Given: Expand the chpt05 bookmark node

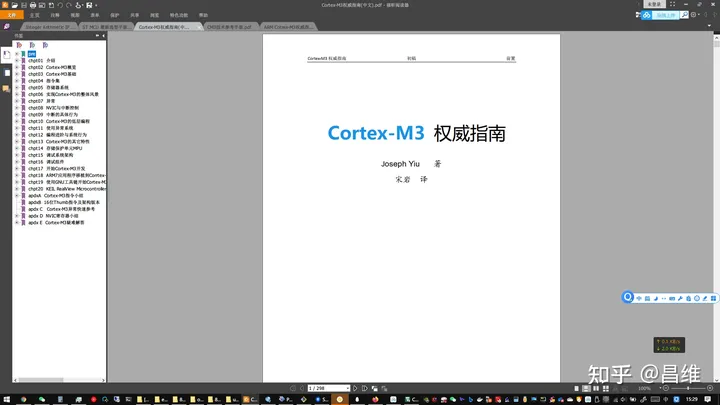Looking at the screenshot, I should pyautogui.click(x=17, y=87).
